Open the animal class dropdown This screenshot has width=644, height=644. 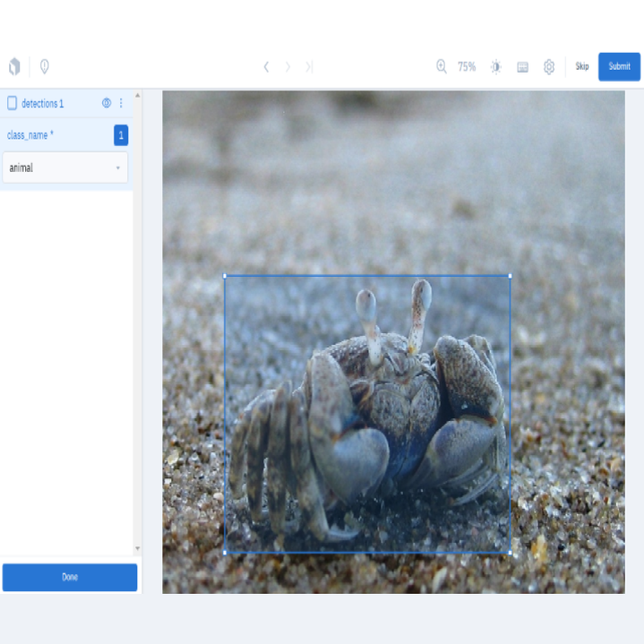65,167
